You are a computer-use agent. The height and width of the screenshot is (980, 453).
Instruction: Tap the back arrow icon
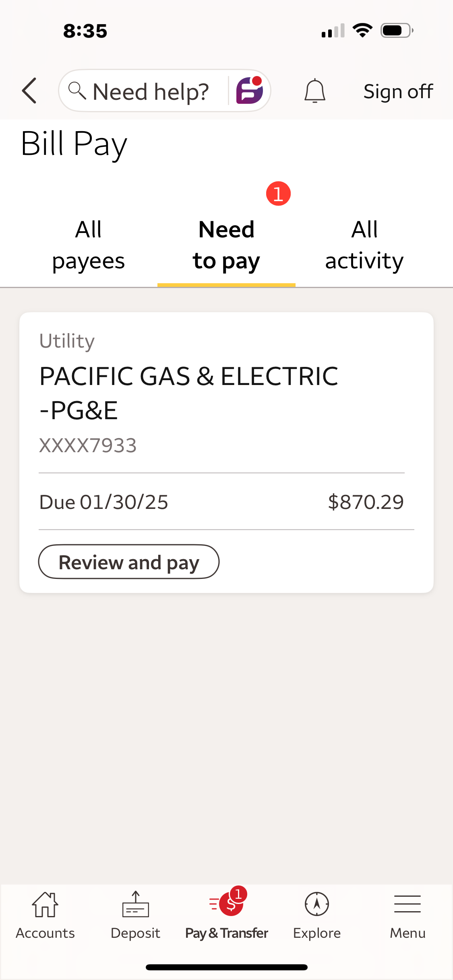click(x=29, y=91)
